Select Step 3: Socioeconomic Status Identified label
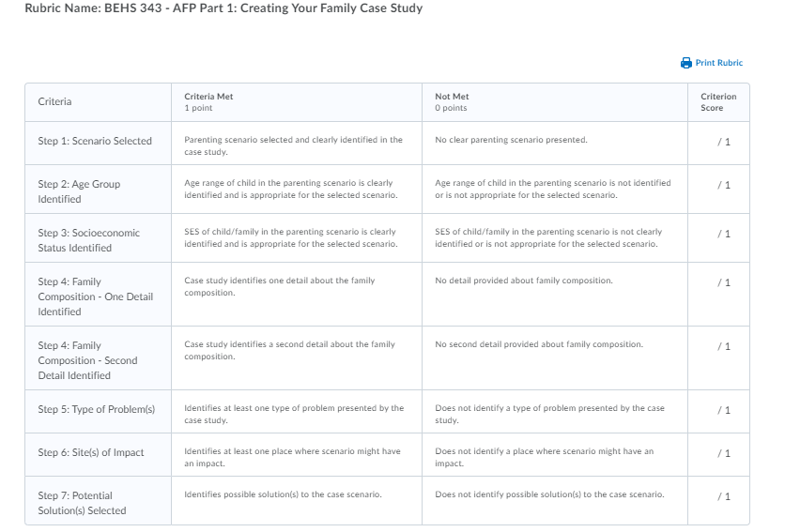Image resolution: width=785 pixels, height=532 pixels. (88, 240)
